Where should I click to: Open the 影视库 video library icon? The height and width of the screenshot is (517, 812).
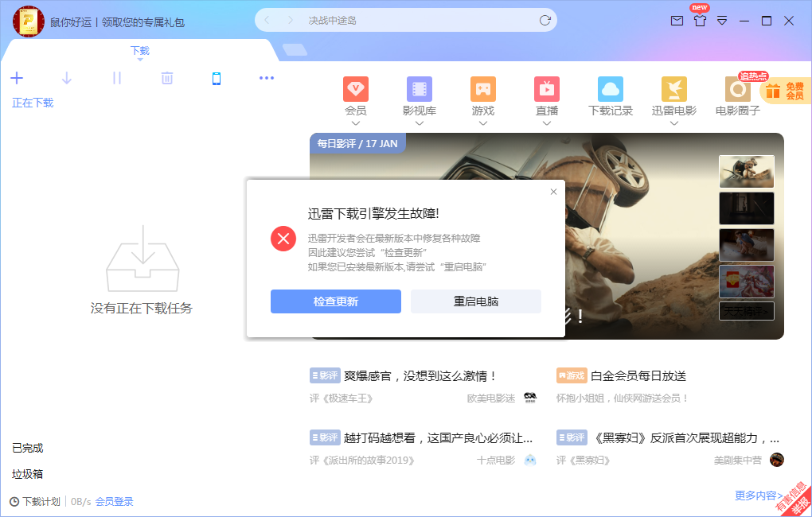(x=419, y=88)
